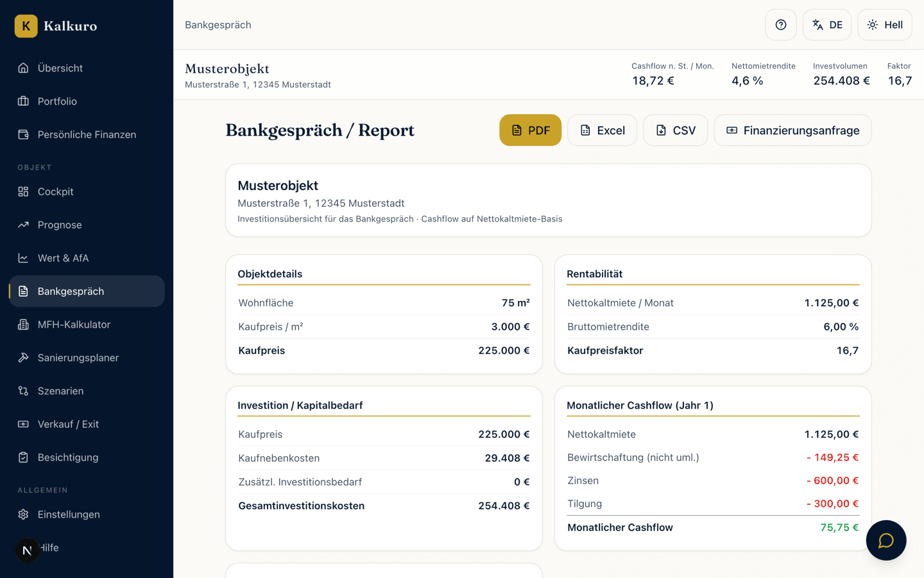The image size is (924, 578).
Task: Click the round N avatar badge
Action: pyautogui.click(x=27, y=550)
